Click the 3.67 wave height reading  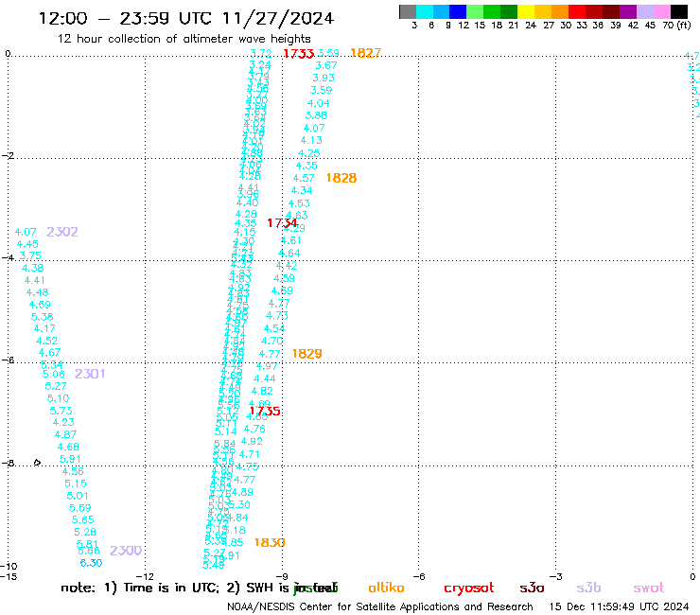(x=326, y=65)
